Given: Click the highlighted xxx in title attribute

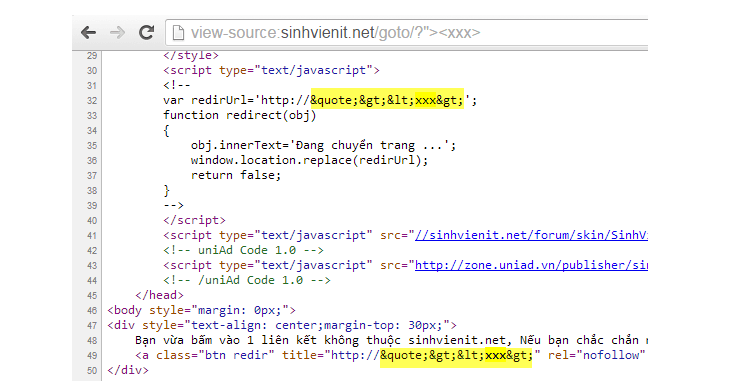Looking at the screenshot, I should pyautogui.click(x=495, y=355).
